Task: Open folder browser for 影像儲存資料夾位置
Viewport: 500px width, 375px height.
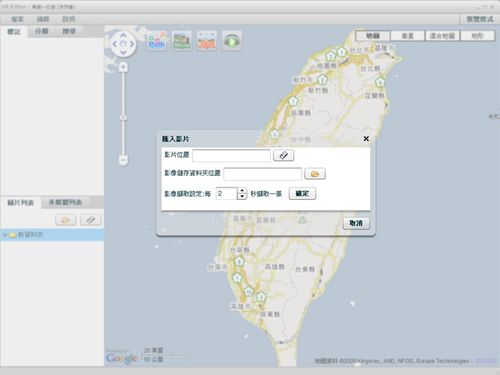Action: (315, 174)
